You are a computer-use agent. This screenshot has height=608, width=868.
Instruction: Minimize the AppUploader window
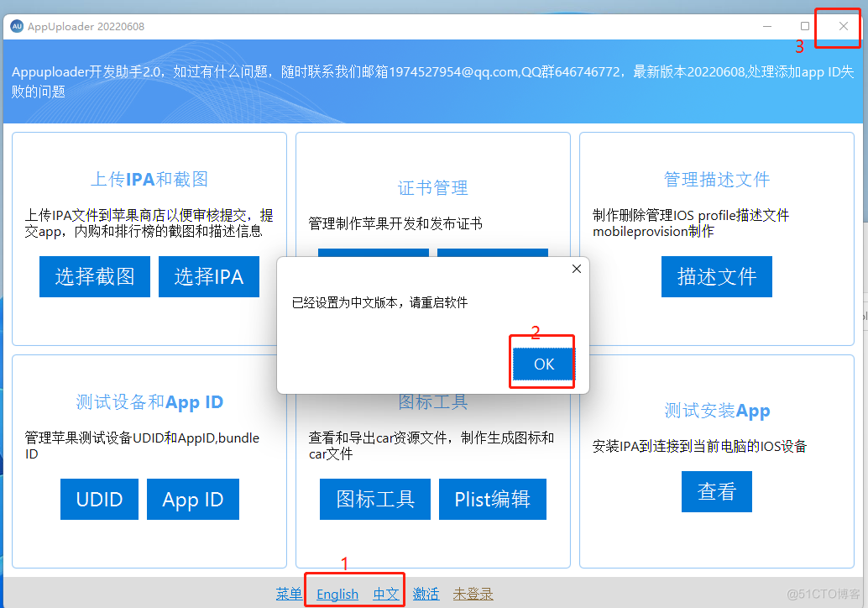[x=767, y=26]
